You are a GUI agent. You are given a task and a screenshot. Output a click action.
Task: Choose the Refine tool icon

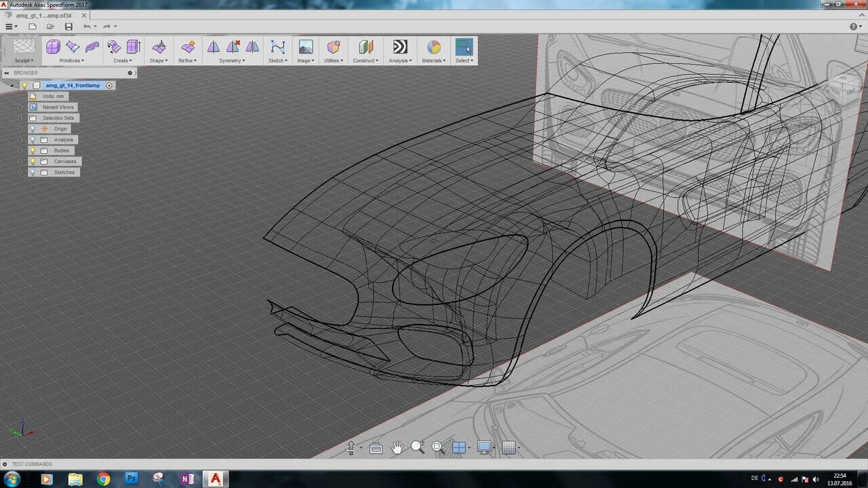pyautogui.click(x=188, y=47)
